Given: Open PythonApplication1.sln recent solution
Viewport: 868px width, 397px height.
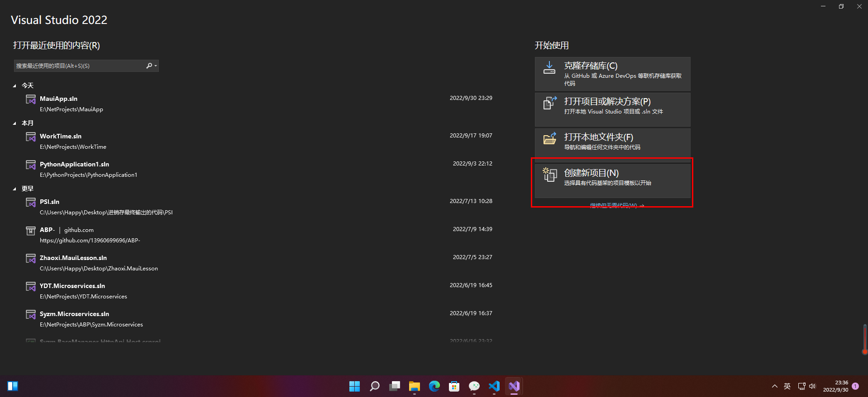Looking at the screenshot, I should [x=259, y=169].
